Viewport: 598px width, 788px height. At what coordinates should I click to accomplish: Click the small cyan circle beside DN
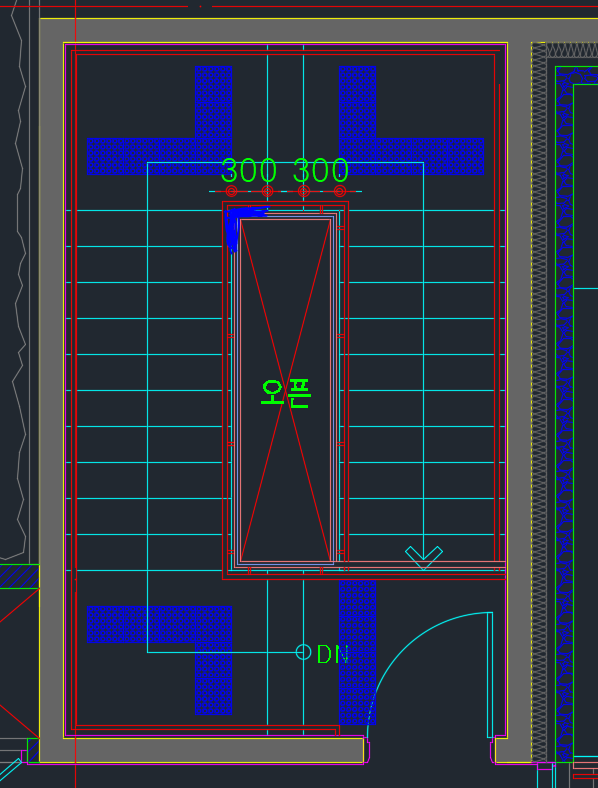304,652
